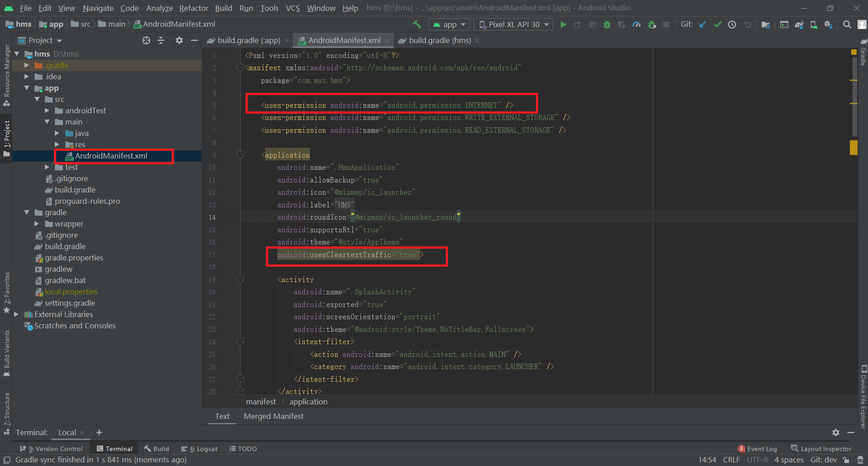The height and width of the screenshot is (466, 868).
Task: Run the app with green play button
Action: click(563, 24)
